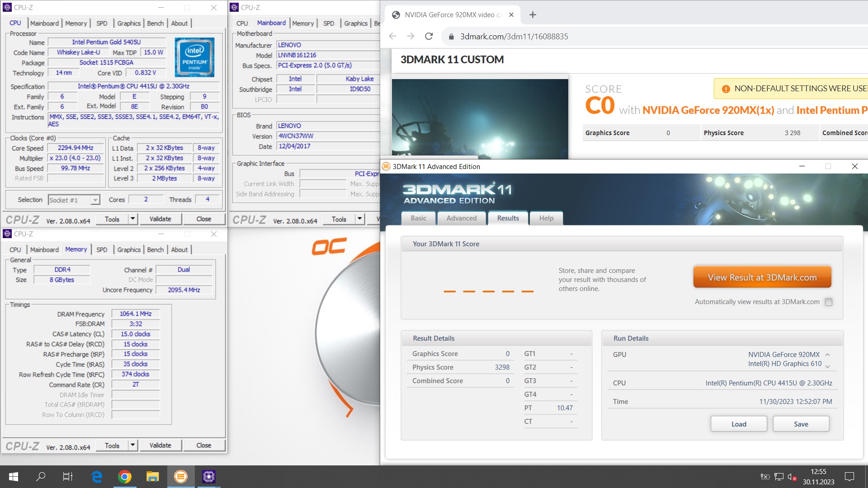Launch Microsoft Edge from taskbar

coord(97,477)
